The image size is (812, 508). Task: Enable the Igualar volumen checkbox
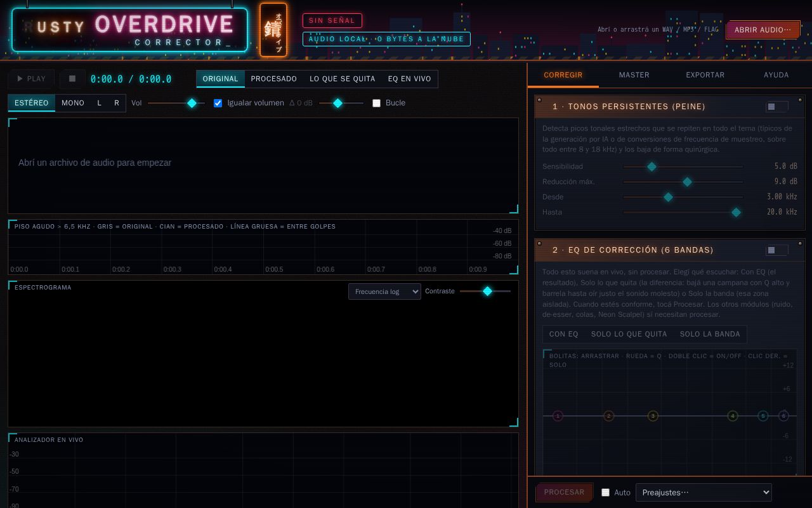pyautogui.click(x=218, y=103)
